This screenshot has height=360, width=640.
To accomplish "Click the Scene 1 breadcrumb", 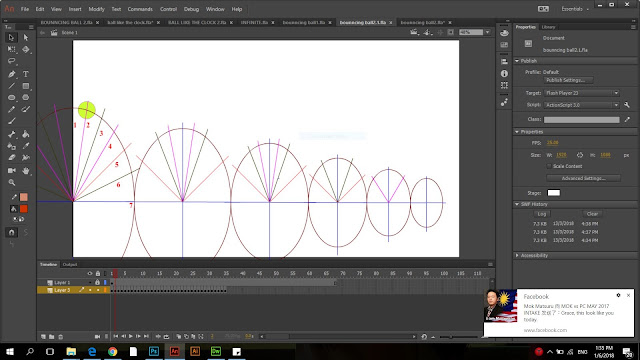I will tap(69, 32).
